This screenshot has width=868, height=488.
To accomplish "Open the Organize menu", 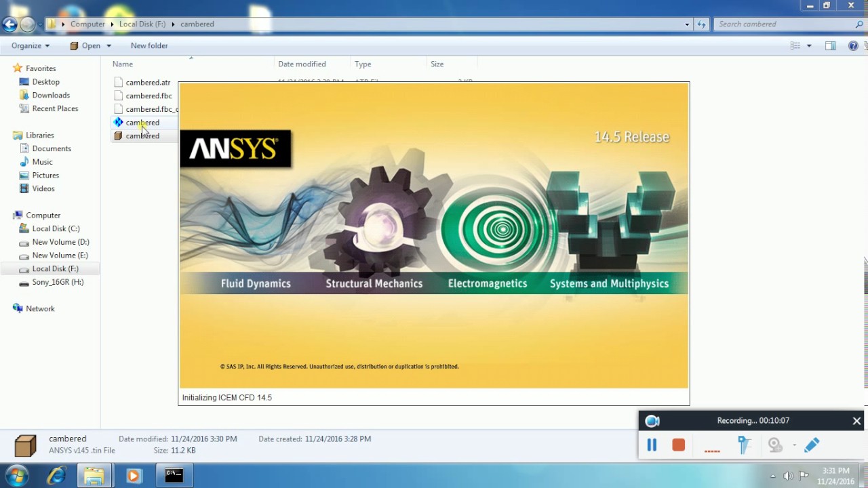I will [31, 46].
